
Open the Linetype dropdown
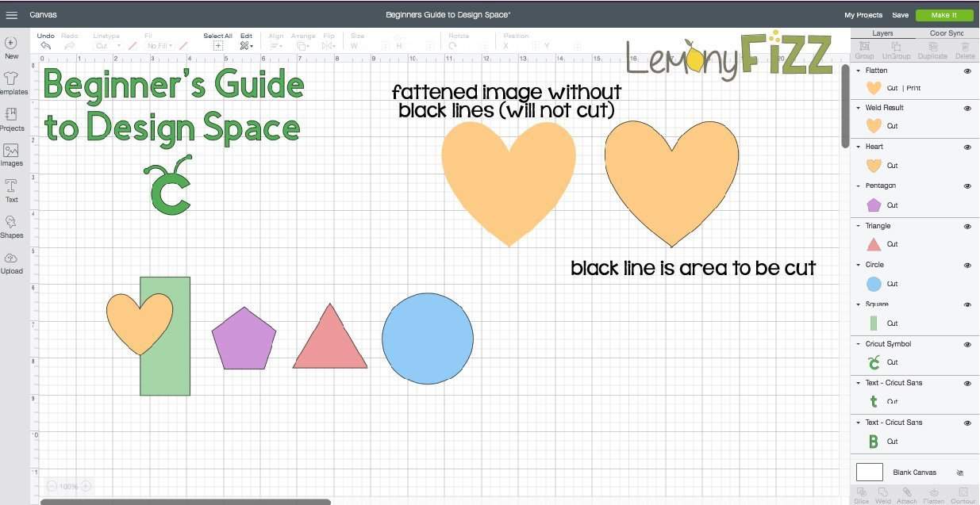107,46
